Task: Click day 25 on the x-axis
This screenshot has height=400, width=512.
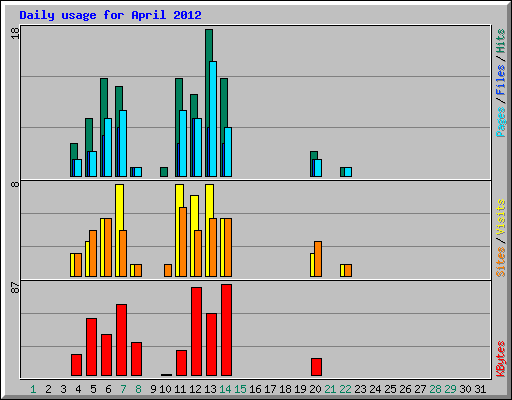Action: (390, 389)
